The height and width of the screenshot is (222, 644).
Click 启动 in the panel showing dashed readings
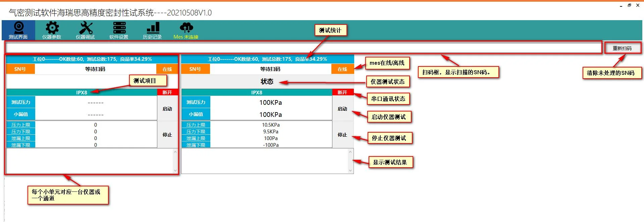[167, 109]
